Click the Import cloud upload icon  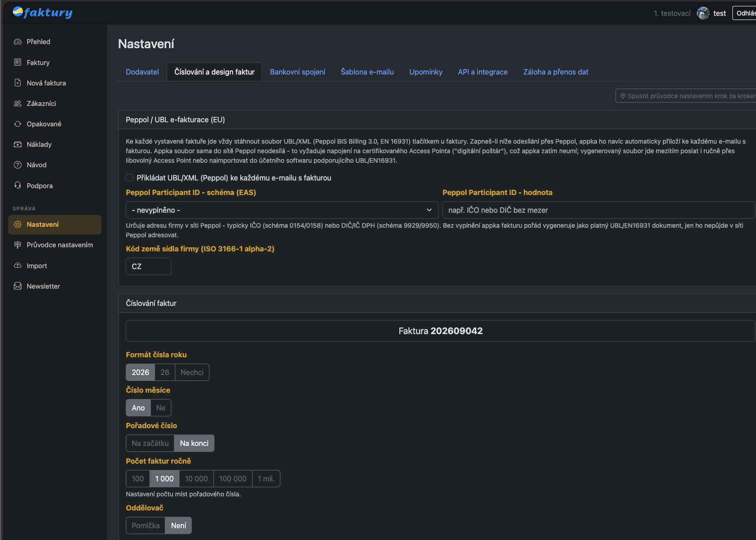(18, 265)
